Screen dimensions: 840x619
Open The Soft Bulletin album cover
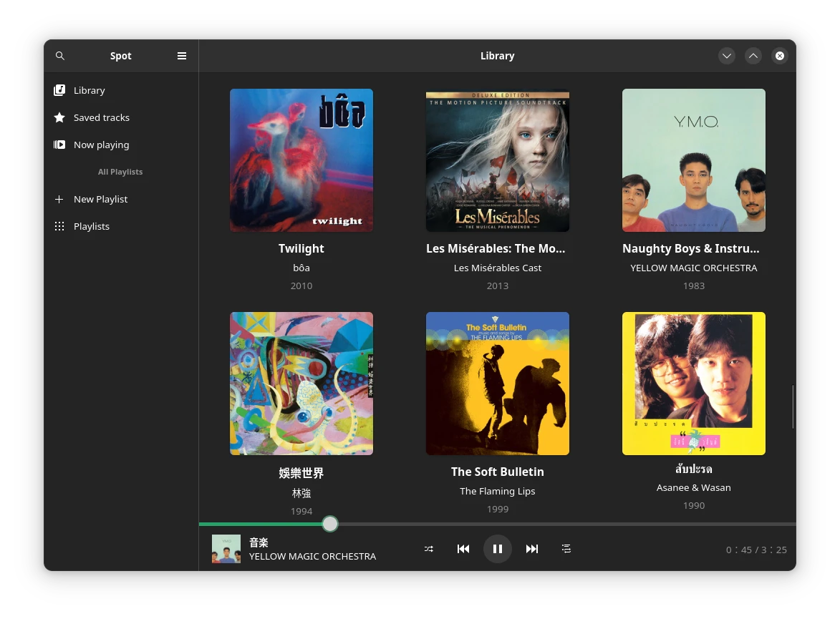click(x=498, y=384)
